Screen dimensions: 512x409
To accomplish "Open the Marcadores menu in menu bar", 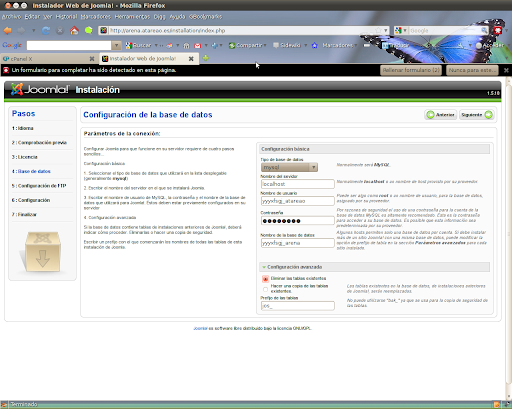I will [x=96, y=16].
